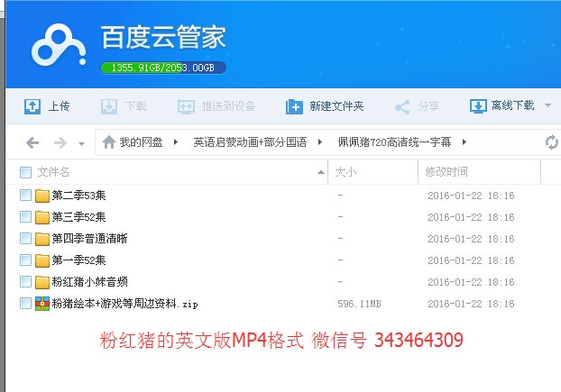The width and height of the screenshot is (561, 392).
Task: Refresh the file list with refresh icon
Action: [x=552, y=142]
